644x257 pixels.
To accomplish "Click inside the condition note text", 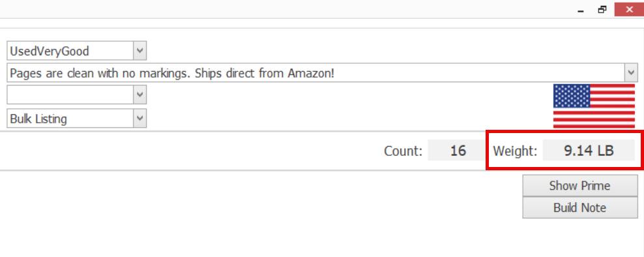I will click(172, 73).
